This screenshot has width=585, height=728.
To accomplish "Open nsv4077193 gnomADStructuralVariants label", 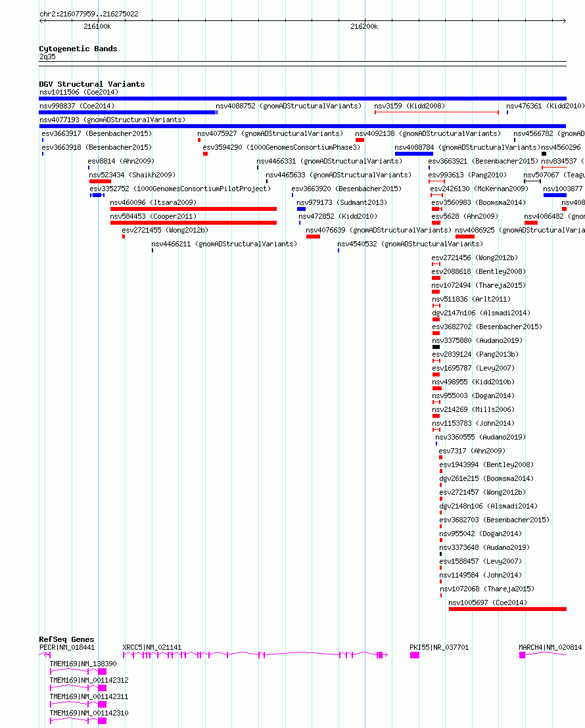I will pyautogui.click(x=112, y=120).
